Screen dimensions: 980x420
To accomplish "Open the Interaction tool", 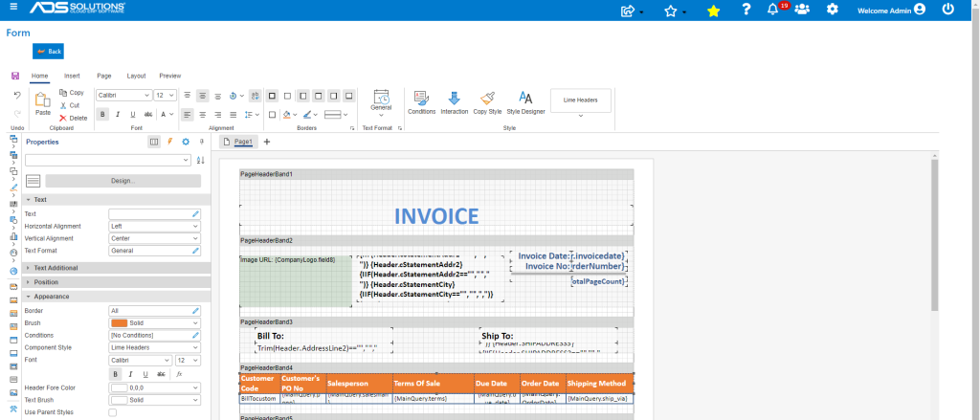I will pos(455,103).
